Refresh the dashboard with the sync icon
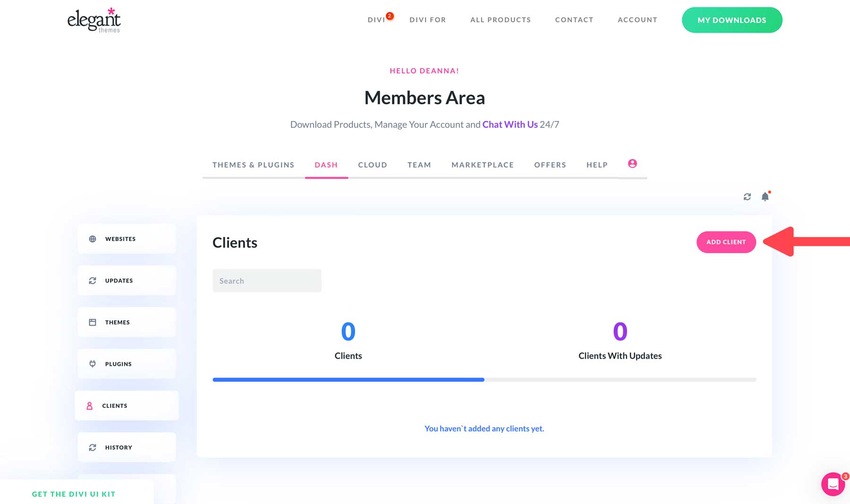This screenshot has height=504, width=850. tap(747, 196)
